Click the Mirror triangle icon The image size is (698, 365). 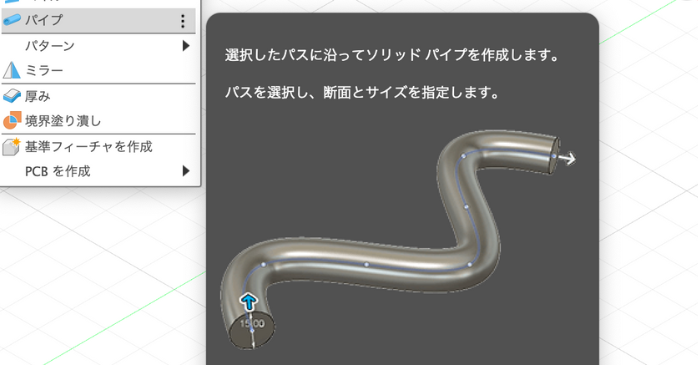(12, 70)
